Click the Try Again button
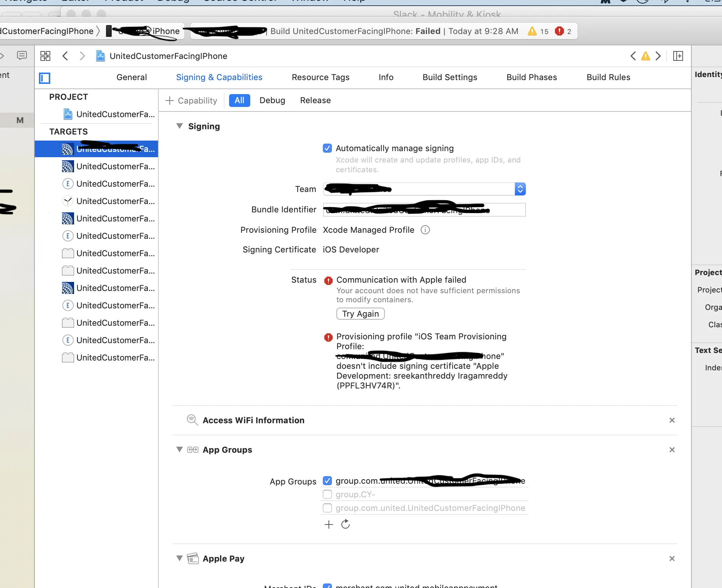This screenshot has width=722, height=588. [x=360, y=314]
